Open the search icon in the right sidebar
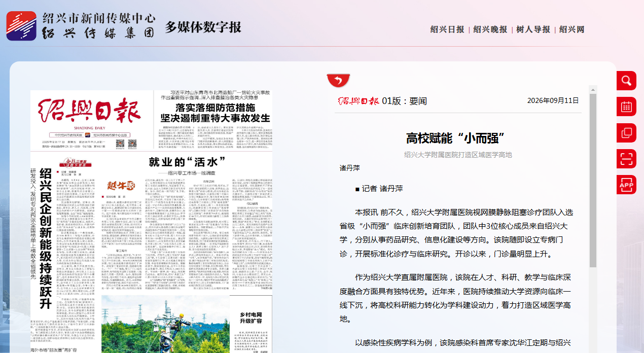644x353 pixels. (x=626, y=81)
